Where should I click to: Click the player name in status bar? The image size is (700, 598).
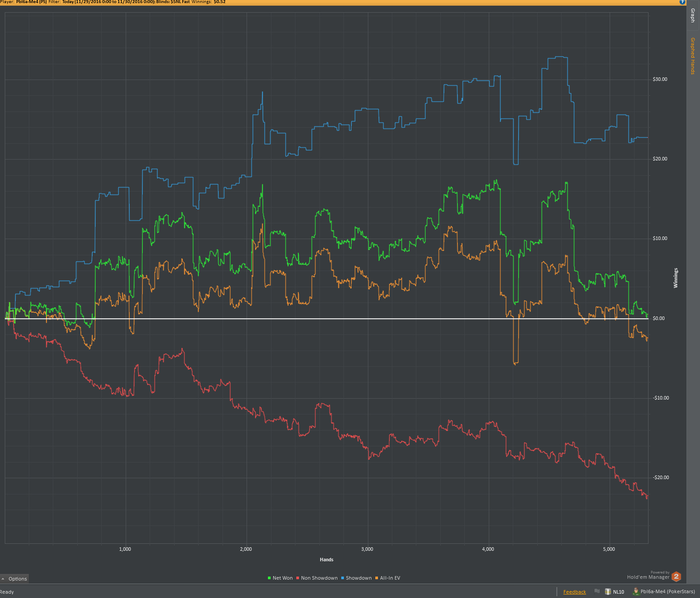667,592
